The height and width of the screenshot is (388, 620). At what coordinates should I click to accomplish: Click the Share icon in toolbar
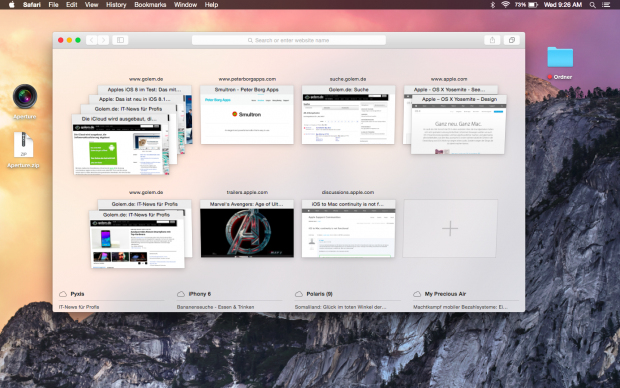(x=492, y=40)
